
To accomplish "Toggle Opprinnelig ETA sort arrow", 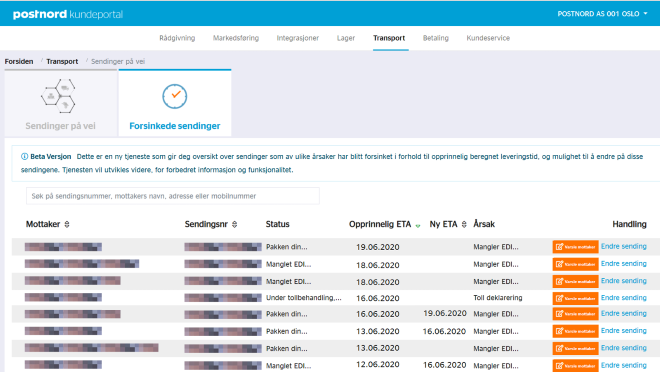I will (418, 226).
